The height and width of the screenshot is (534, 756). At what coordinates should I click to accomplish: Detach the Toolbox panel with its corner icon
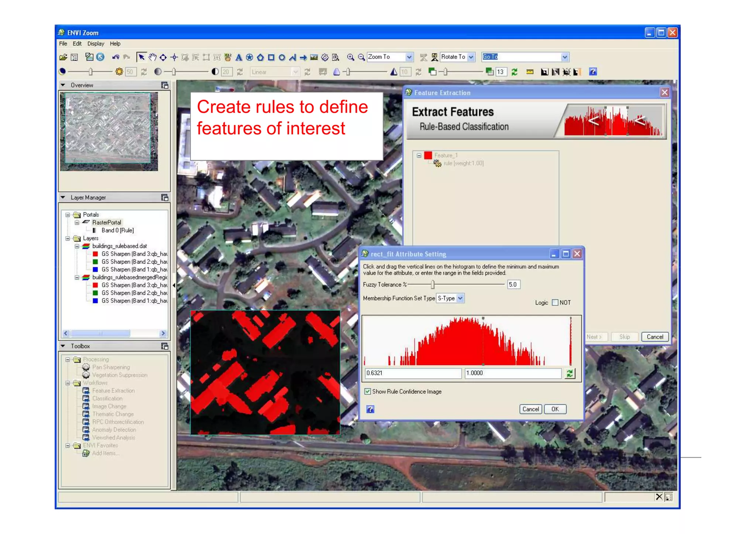(x=165, y=346)
